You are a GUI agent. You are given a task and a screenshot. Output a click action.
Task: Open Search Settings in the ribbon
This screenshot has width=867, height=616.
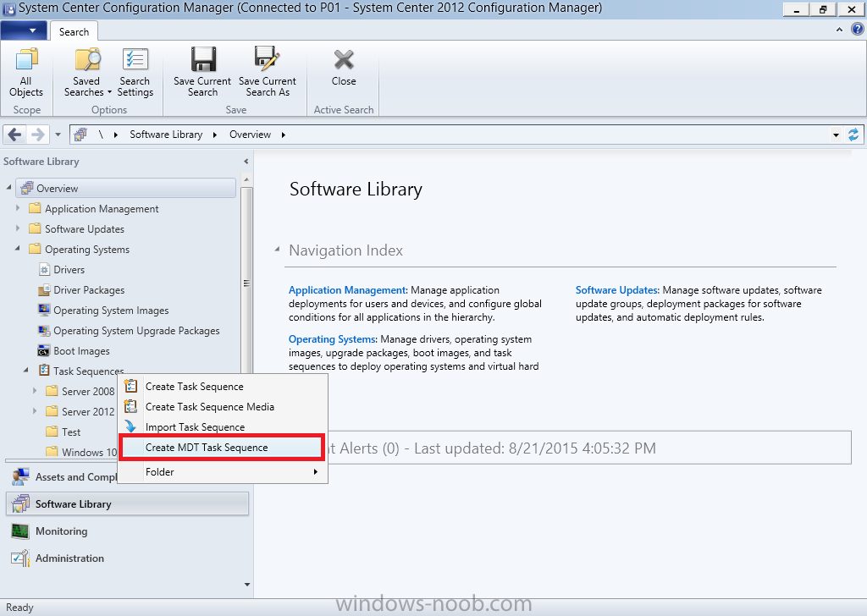point(135,60)
